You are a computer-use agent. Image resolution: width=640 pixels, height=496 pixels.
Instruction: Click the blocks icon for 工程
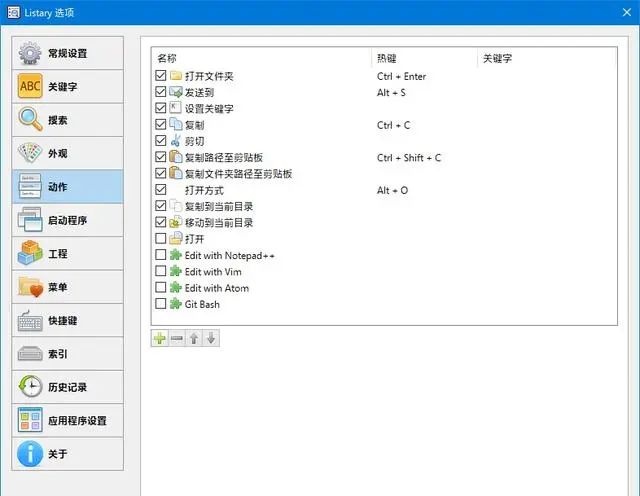[30, 253]
